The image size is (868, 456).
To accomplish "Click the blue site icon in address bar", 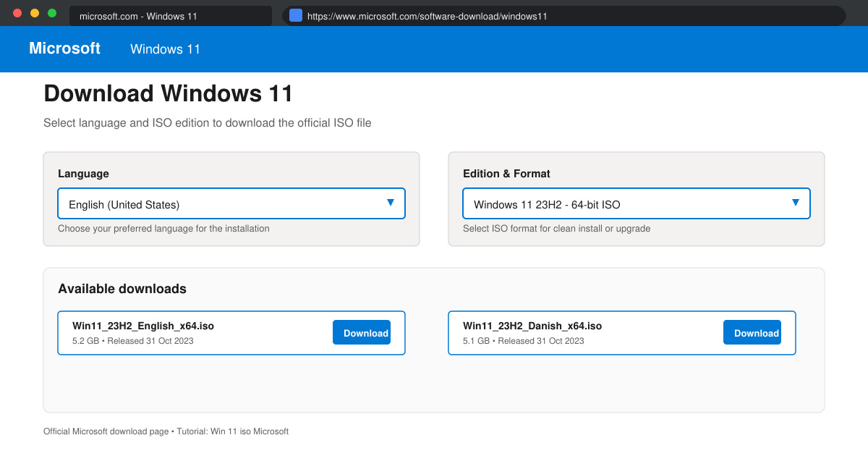I will point(296,15).
